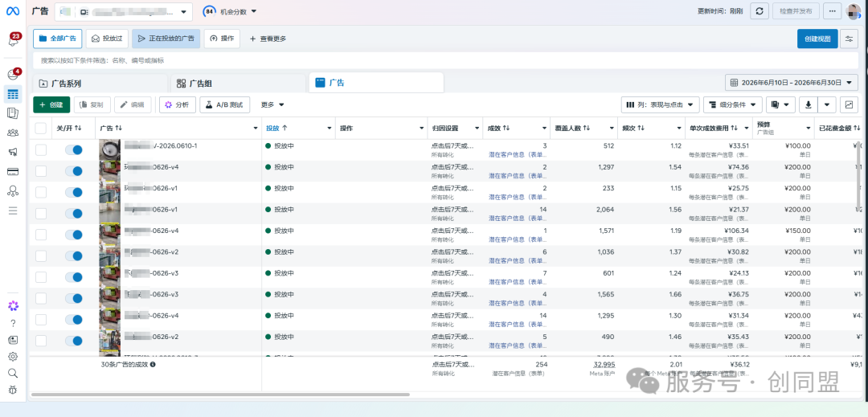868x417 pixels.
Task: Switch to the 广告组 tab
Action: tap(238, 84)
